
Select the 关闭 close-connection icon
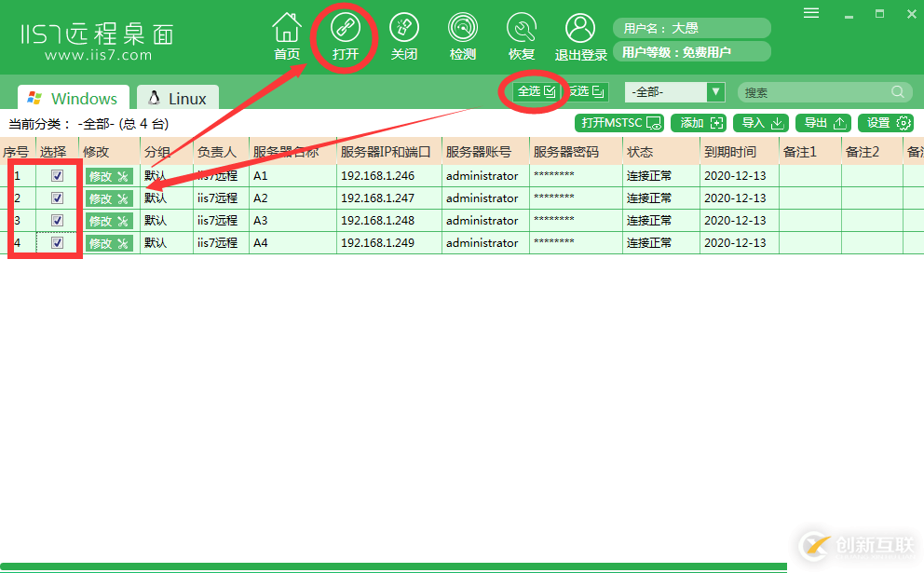coord(404,35)
